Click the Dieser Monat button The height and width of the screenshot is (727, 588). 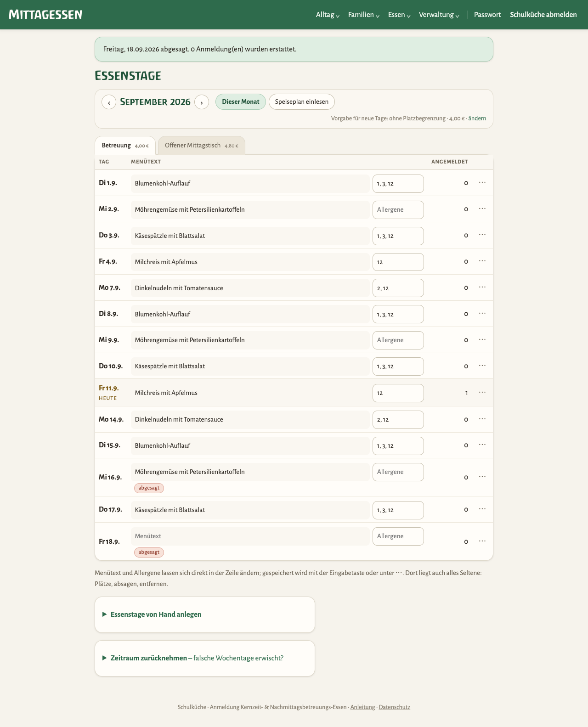pos(241,102)
